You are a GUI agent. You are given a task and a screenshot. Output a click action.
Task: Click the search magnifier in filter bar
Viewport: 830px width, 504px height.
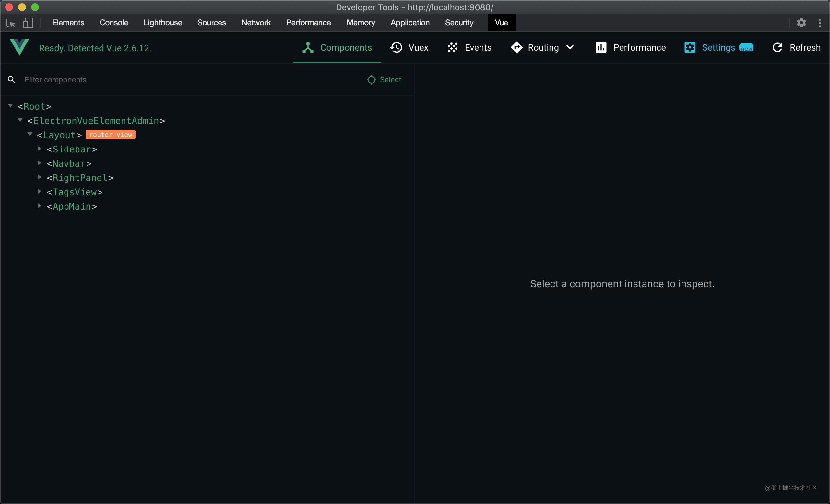pyautogui.click(x=11, y=79)
